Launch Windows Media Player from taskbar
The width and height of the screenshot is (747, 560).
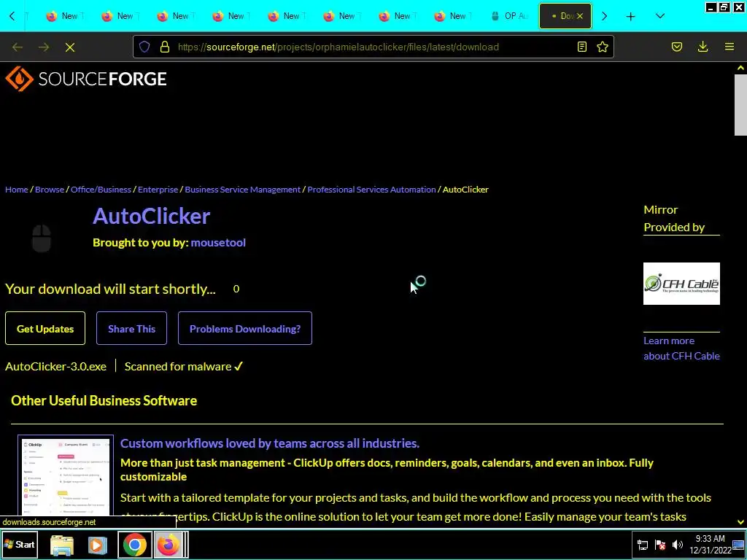tap(97, 545)
